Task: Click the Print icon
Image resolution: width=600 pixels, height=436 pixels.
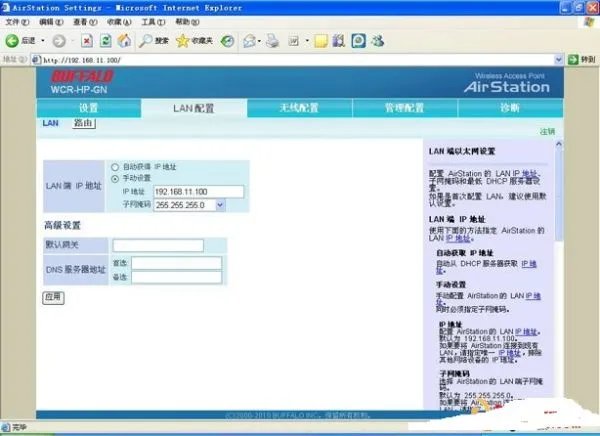Action: click(272, 41)
